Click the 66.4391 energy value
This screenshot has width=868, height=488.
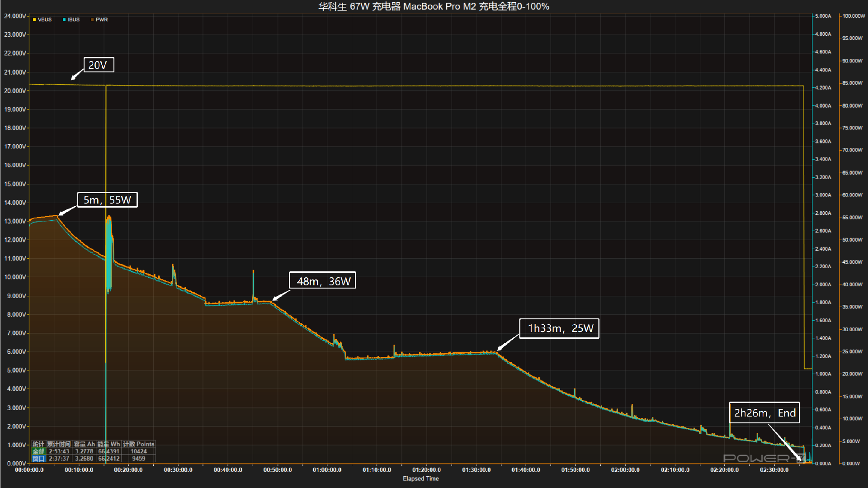108,451
